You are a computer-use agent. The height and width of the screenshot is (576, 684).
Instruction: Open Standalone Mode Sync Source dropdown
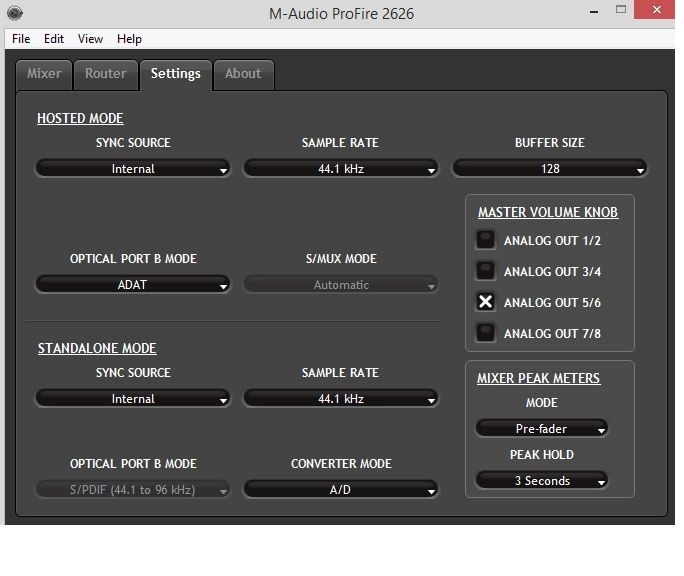[133, 398]
